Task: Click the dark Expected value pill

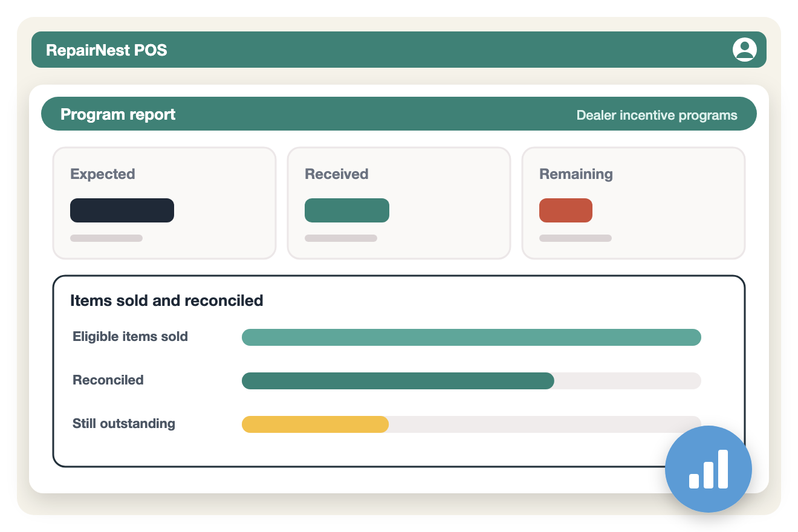Action: click(122, 210)
